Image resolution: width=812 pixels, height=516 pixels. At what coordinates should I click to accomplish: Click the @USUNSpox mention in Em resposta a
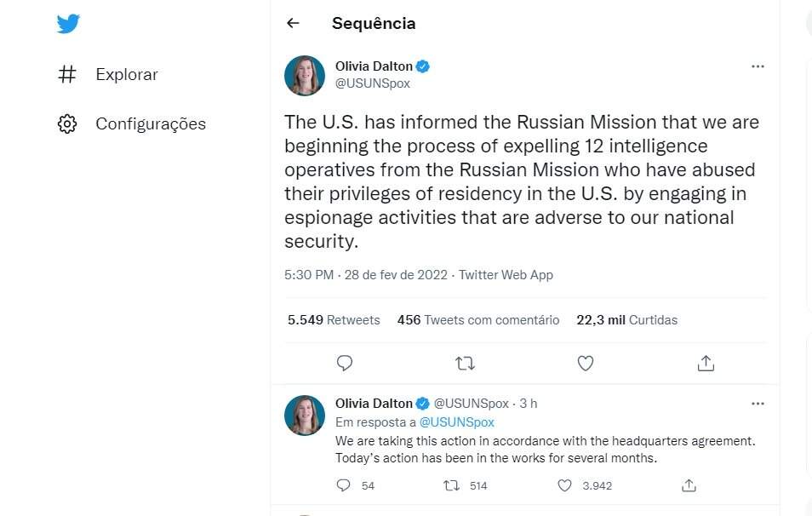456,422
